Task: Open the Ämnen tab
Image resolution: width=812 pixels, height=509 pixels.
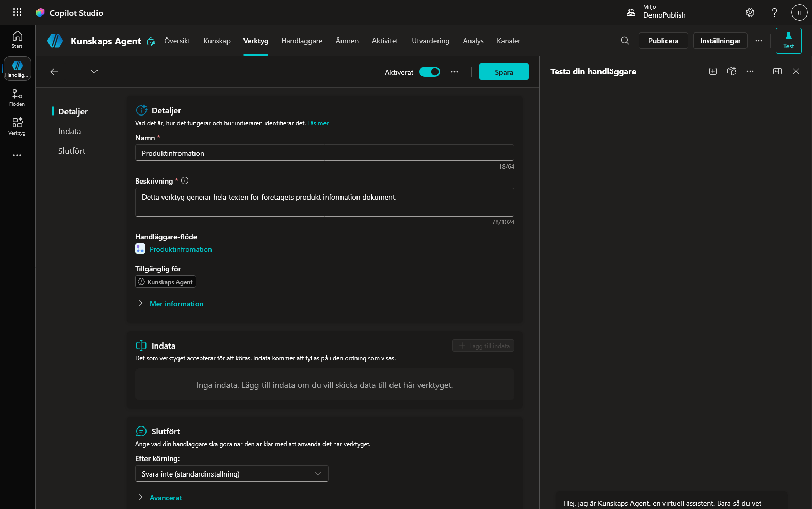Action: click(347, 41)
